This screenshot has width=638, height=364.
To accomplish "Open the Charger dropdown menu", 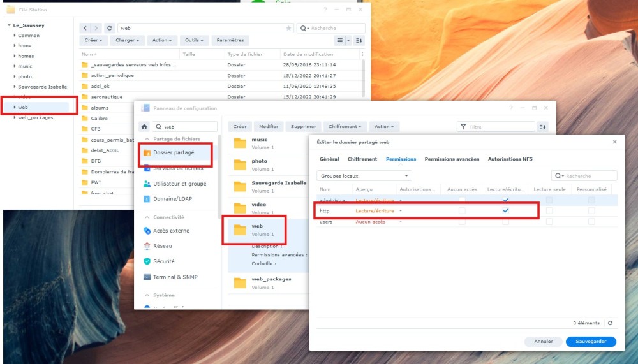I will [127, 40].
